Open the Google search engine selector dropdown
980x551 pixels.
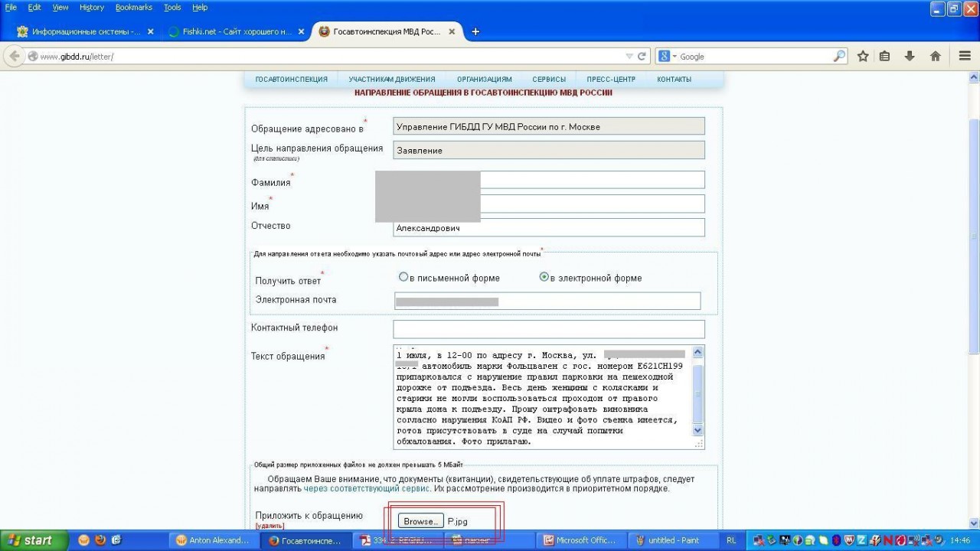667,56
